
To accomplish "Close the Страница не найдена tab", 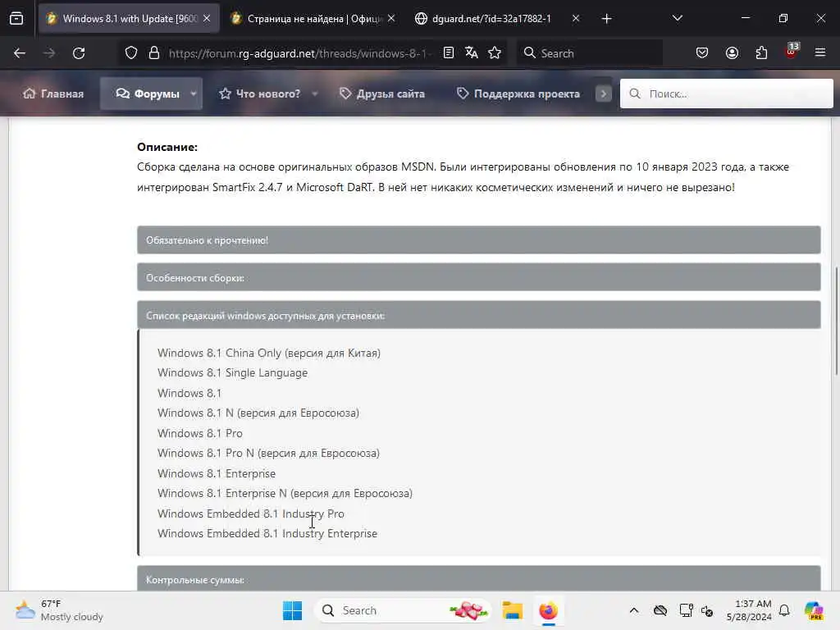I will [391, 19].
